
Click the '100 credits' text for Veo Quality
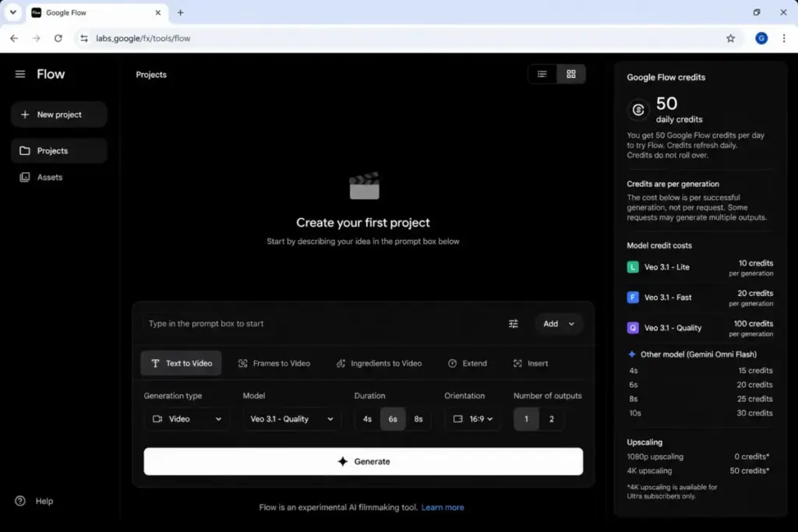coord(754,323)
